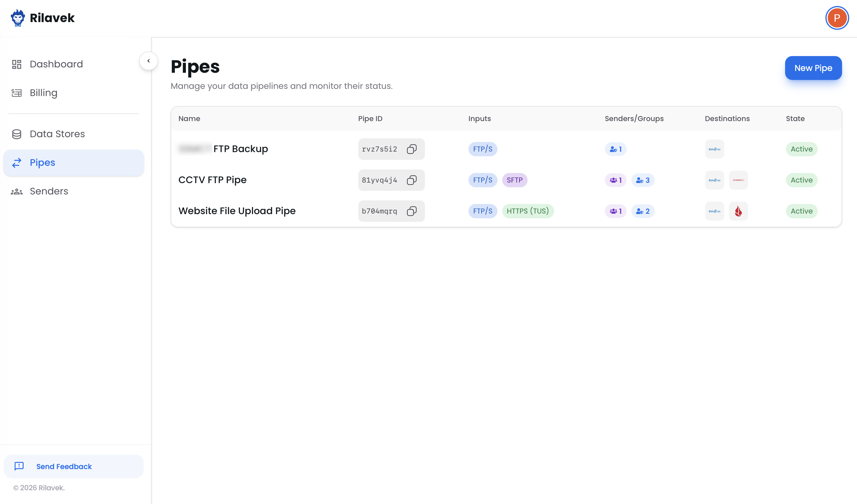Image resolution: width=857 pixels, height=504 pixels.
Task: Copy pipe ID b704mqrq
Action: click(411, 211)
